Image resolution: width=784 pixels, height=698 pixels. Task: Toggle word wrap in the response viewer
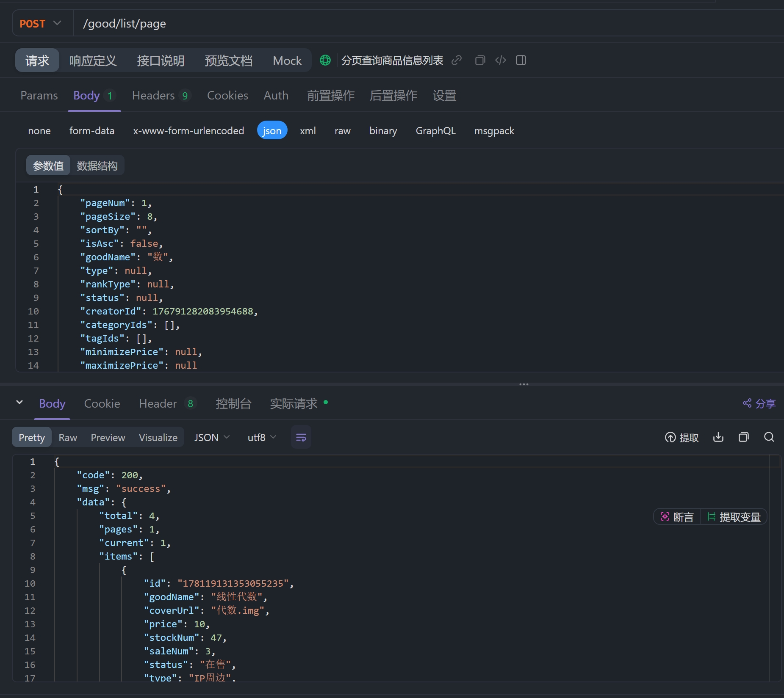pos(301,437)
